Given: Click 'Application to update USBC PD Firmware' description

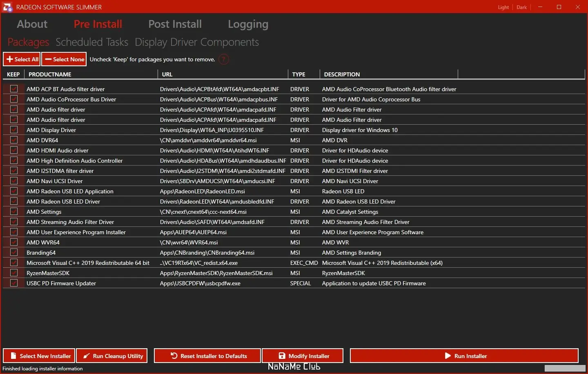Looking at the screenshot, I should pyautogui.click(x=374, y=283).
